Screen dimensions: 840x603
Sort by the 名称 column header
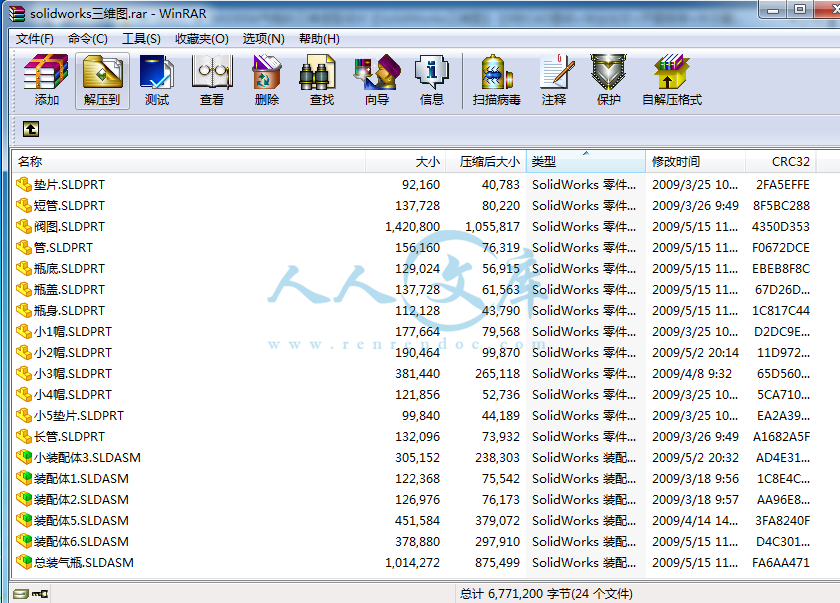[189, 161]
